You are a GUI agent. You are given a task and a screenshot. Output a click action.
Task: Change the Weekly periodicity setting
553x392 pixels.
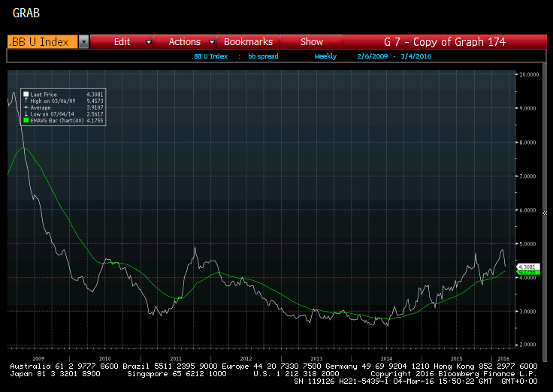[325, 56]
